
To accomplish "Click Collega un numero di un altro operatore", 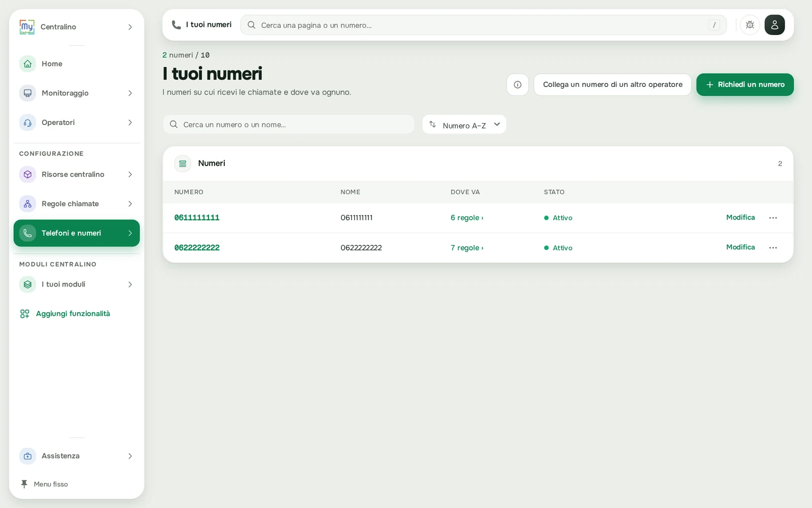I will pyautogui.click(x=613, y=85).
